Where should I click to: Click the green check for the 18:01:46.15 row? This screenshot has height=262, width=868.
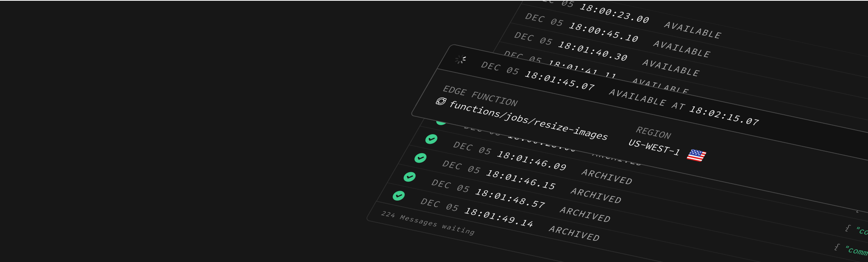[420, 158]
